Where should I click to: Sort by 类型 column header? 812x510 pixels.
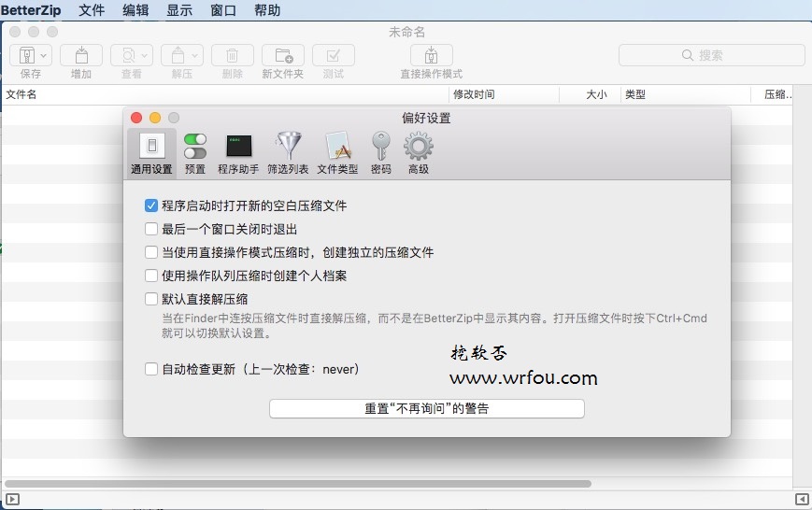click(686, 94)
